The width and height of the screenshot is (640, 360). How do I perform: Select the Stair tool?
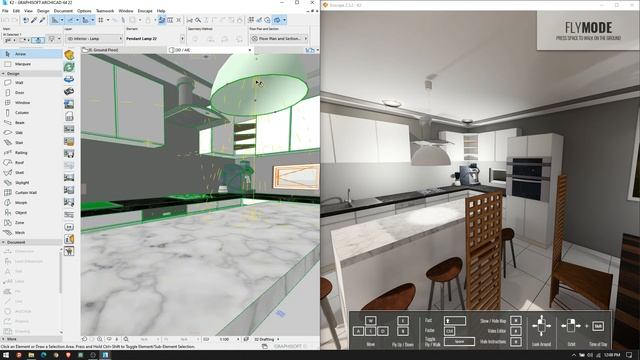coord(31,142)
